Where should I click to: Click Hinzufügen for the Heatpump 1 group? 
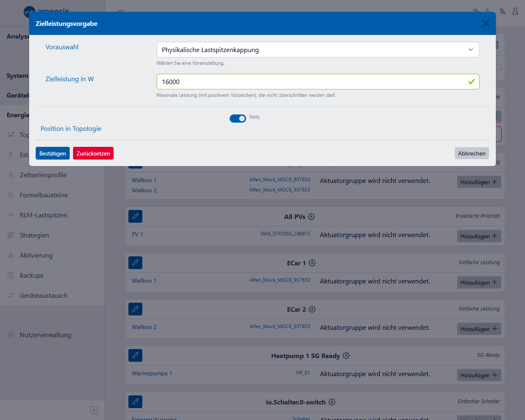click(479, 375)
